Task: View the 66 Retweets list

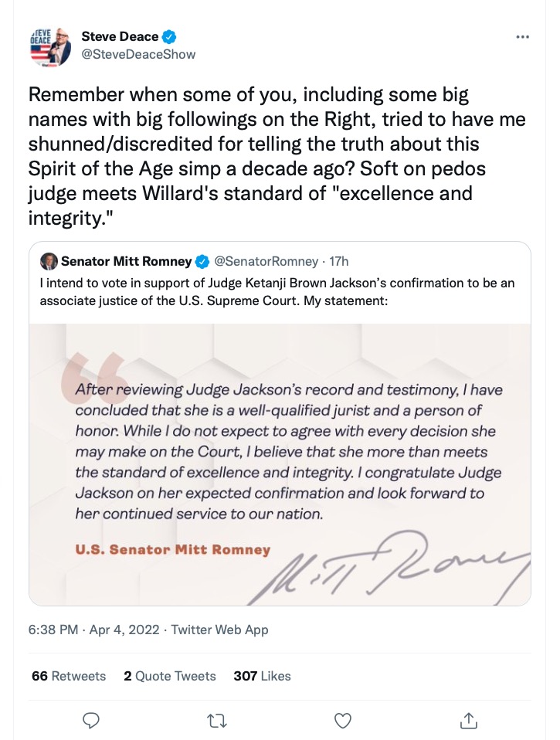Action: [69, 676]
